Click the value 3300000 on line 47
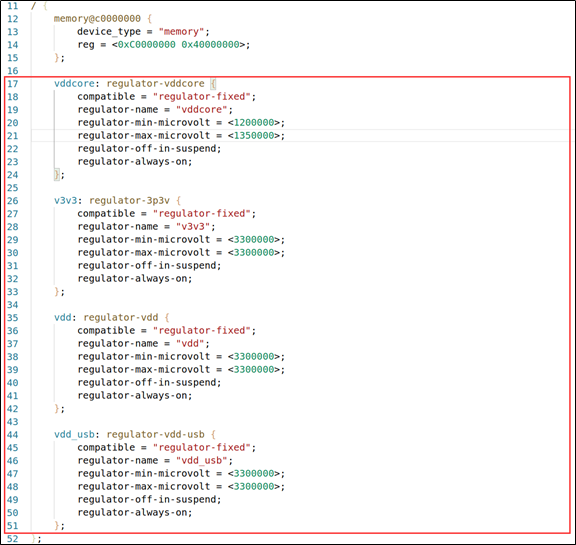 pyautogui.click(x=254, y=474)
